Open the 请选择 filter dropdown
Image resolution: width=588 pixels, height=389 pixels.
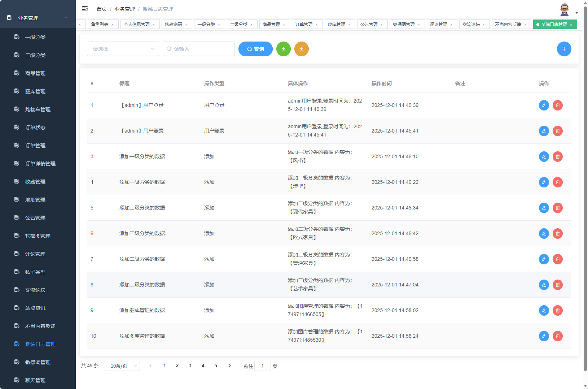coord(123,49)
